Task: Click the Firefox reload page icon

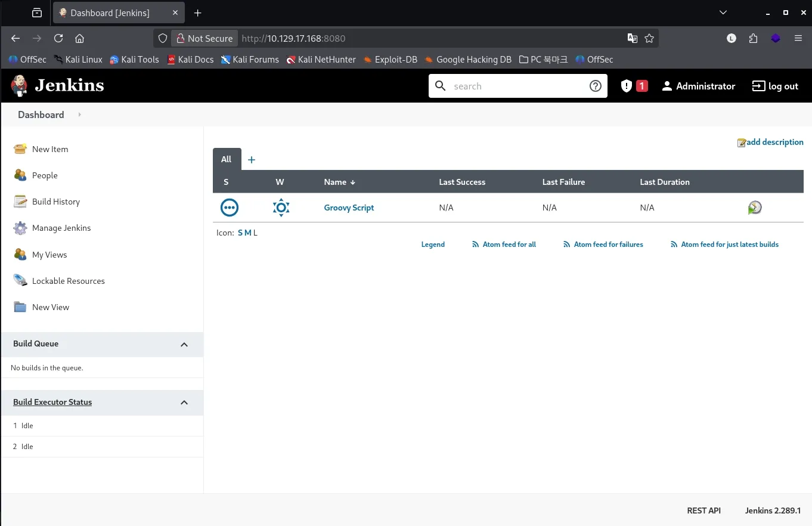Action: pyautogui.click(x=58, y=38)
